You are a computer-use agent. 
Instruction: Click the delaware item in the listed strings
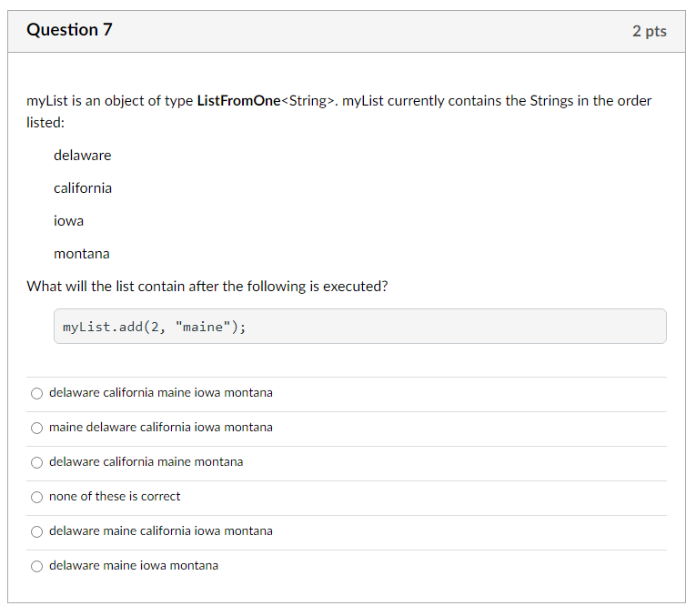coord(83,156)
